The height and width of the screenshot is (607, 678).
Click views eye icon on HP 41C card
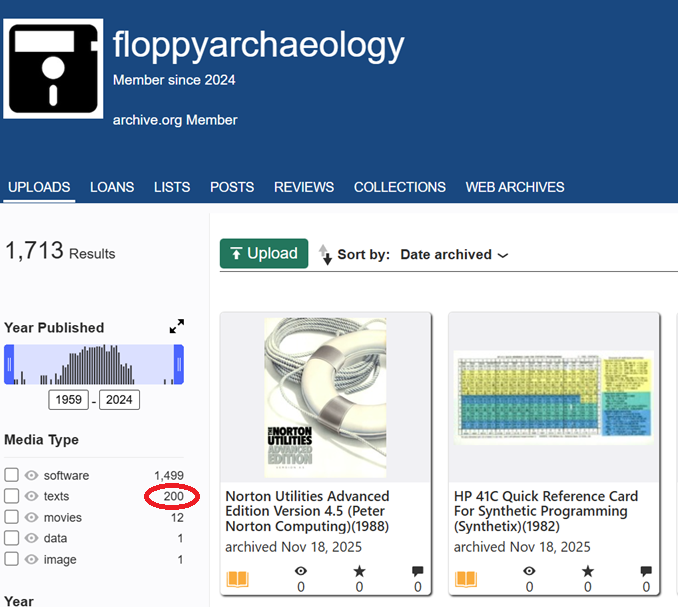pos(529,571)
